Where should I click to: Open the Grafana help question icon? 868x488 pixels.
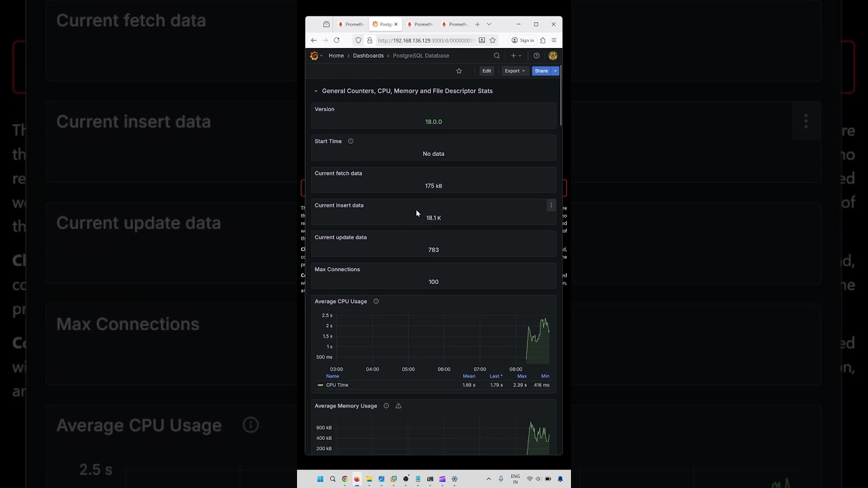[x=536, y=56]
